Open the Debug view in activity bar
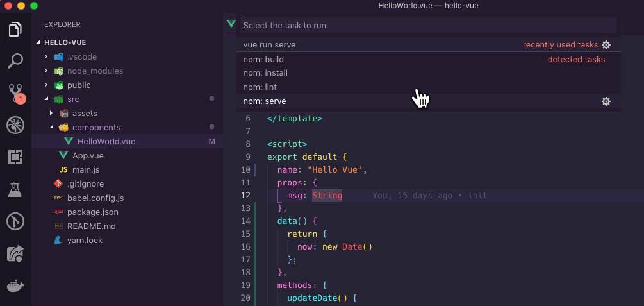Viewport: 644px width, 306px height. tap(15, 125)
